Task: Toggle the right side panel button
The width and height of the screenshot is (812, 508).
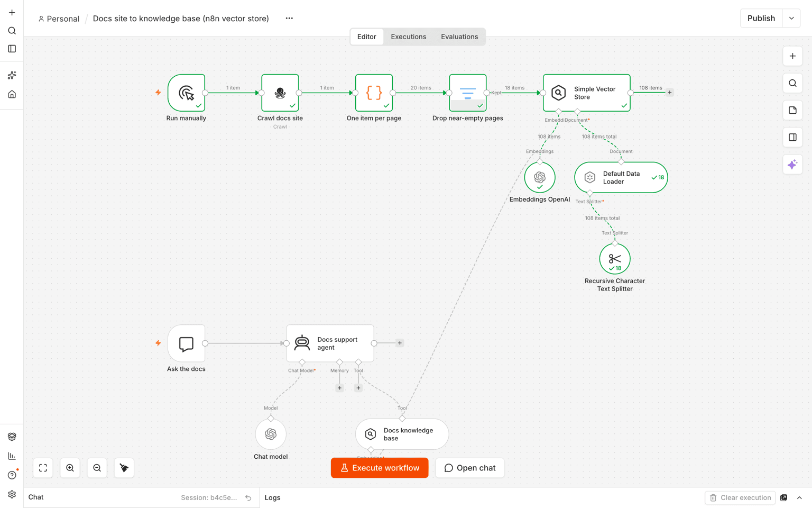Action: [x=792, y=138]
